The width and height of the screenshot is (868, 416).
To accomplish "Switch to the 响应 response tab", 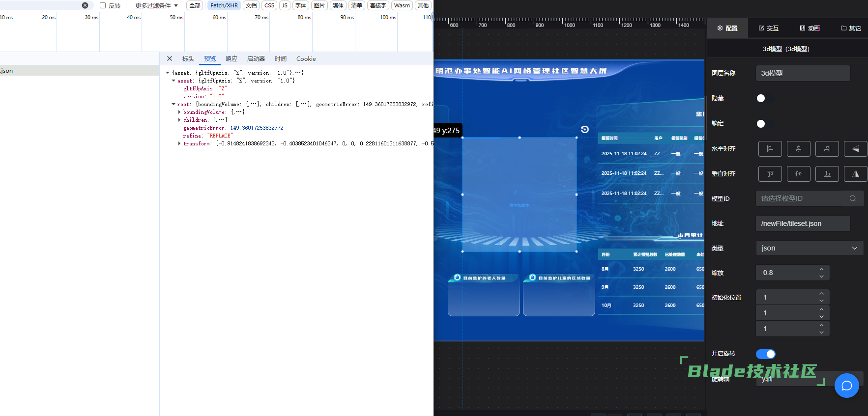I will [x=231, y=59].
